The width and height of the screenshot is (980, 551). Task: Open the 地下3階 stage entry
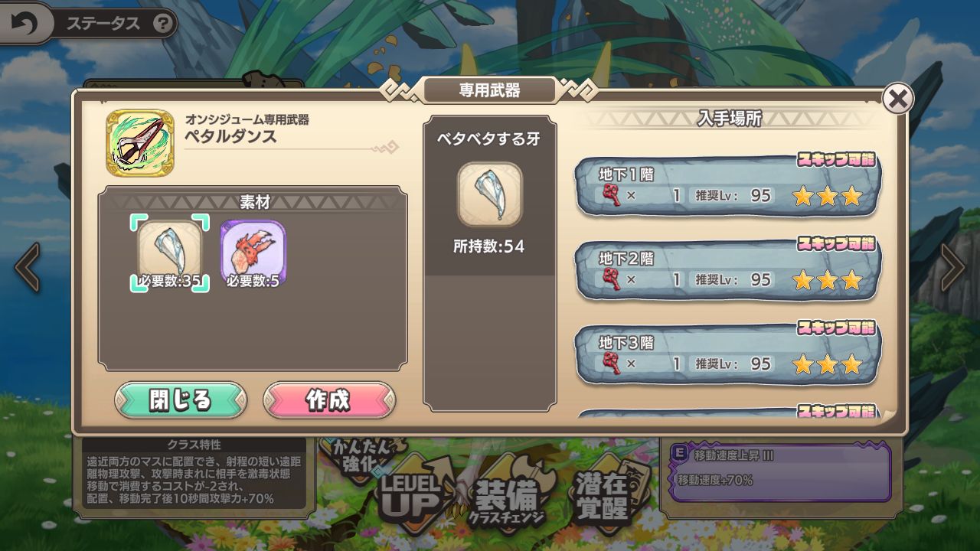point(727,354)
